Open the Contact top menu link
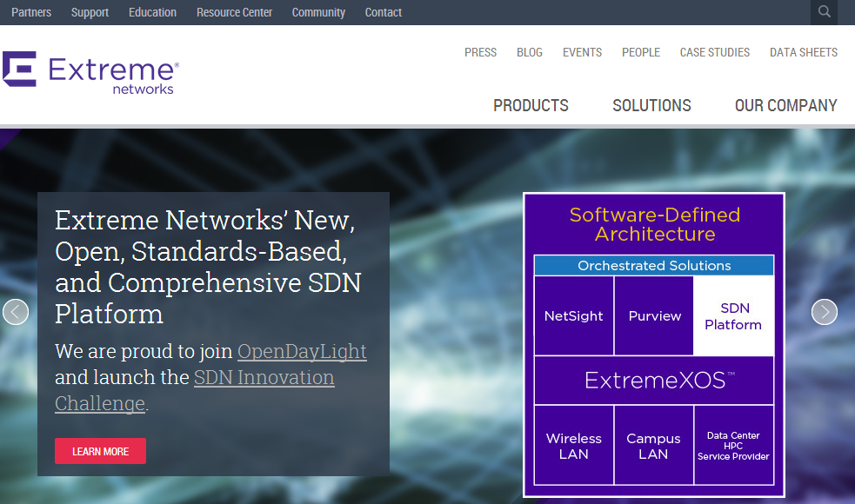 [384, 12]
